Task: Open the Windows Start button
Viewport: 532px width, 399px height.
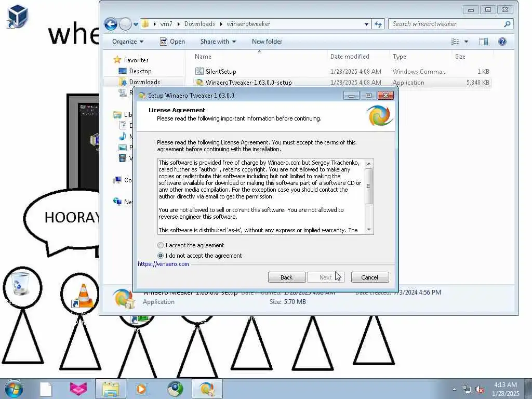Action: (x=14, y=389)
